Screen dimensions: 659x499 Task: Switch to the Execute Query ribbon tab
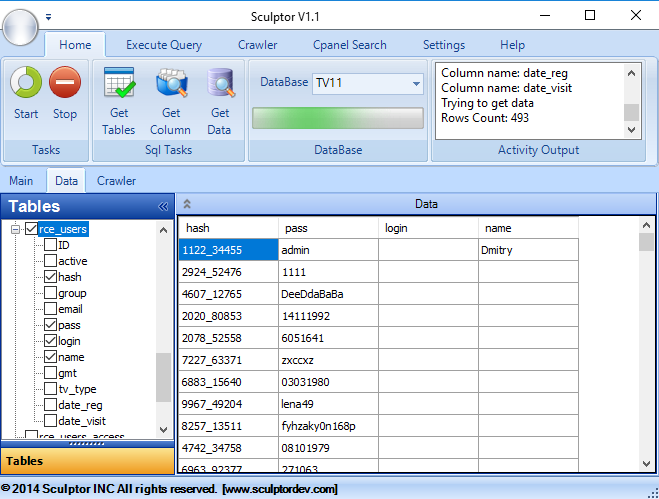pos(163,45)
